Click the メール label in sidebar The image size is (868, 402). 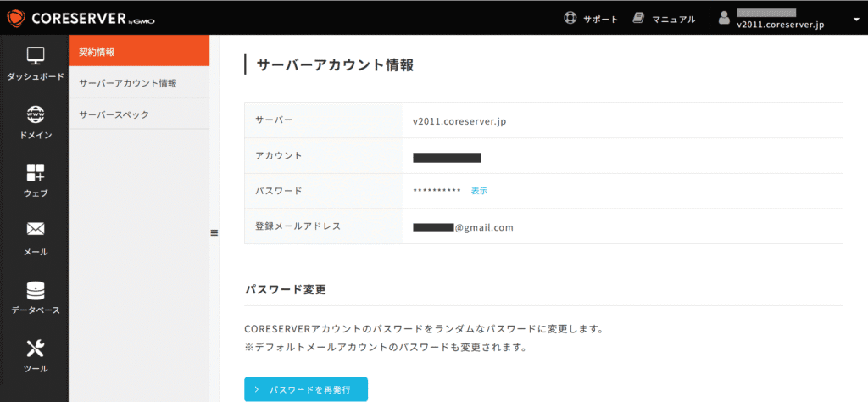(x=36, y=252)
